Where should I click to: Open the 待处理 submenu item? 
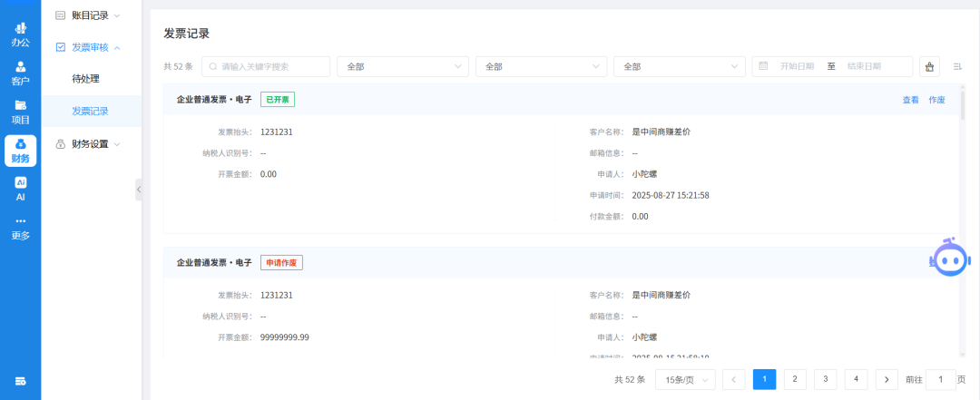pyautogui.click(x=92, y=79)
